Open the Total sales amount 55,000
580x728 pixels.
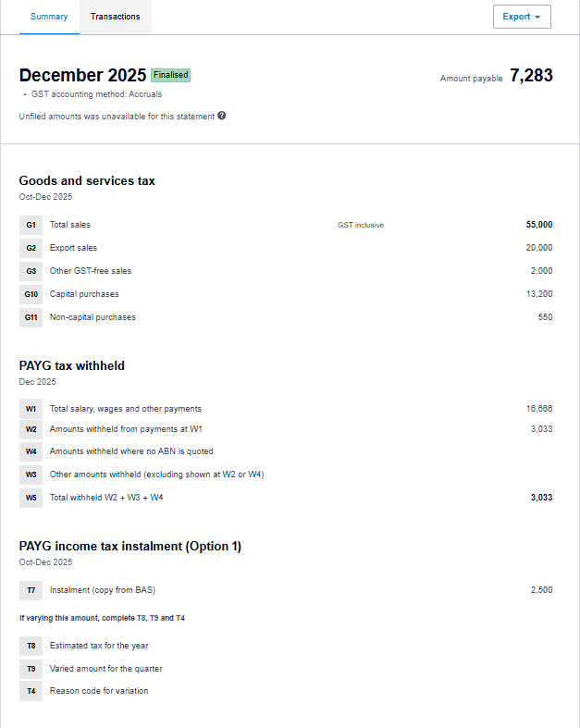tap(538, 225)
